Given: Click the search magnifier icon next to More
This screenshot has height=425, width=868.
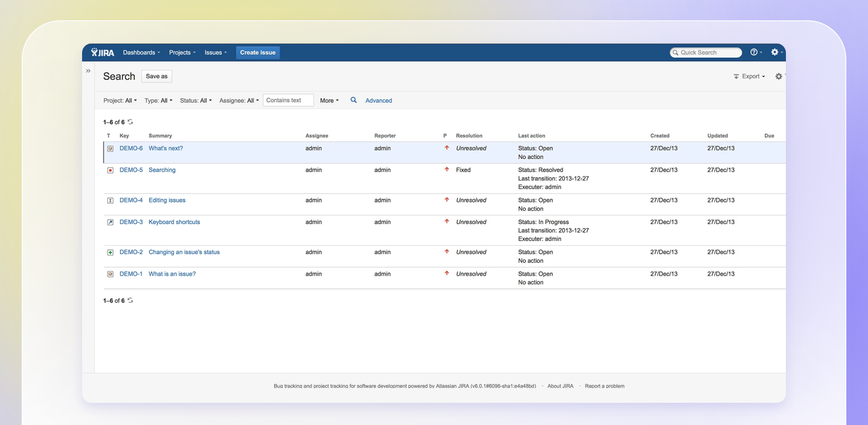Looking at the screenshot, I should pyautogui.click(x=353, y=100).
